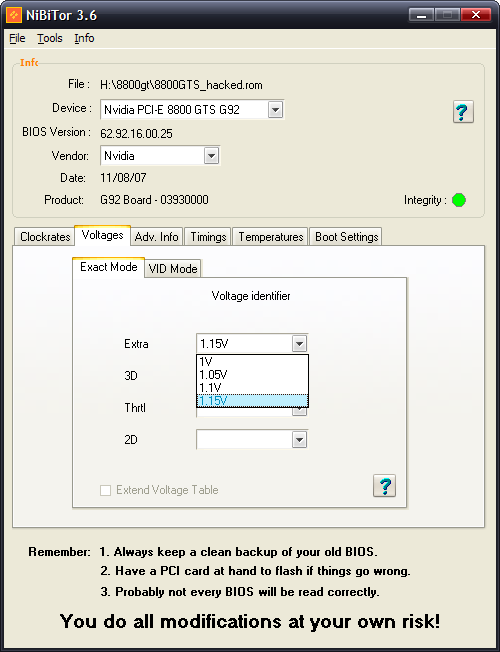Viewport: 500px width, 652px height.
Task: Choose 1V in the Extra voltage list
Action: (252, 361)
